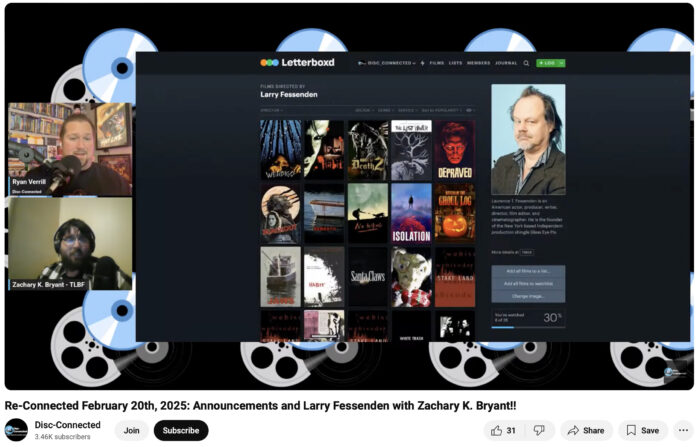
Task: Click the 30% watched progress bar
Action: pyautogui.click(x=528, y=325)
